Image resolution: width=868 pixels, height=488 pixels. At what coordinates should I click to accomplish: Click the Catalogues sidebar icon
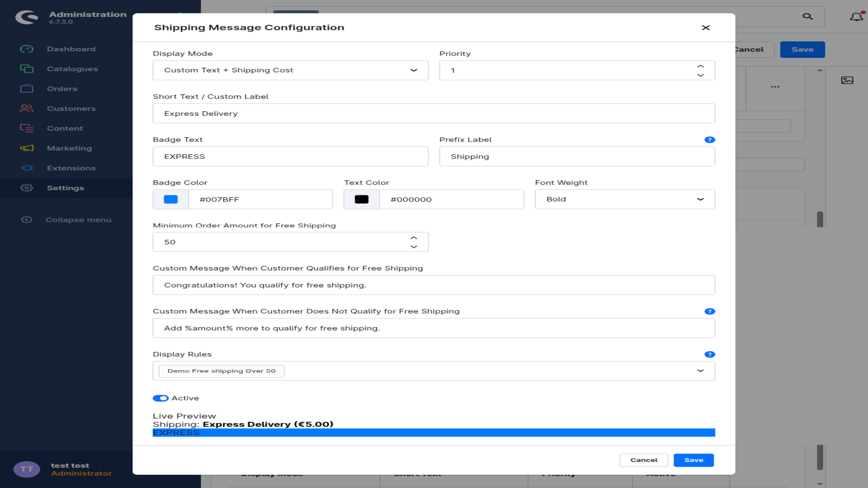click(27, 69)
